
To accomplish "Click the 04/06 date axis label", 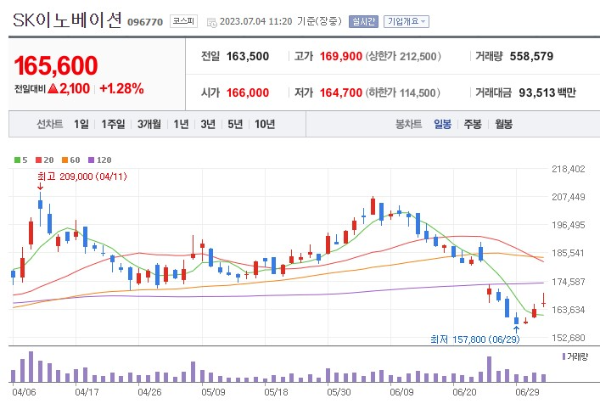I will [x=24, y=392].
